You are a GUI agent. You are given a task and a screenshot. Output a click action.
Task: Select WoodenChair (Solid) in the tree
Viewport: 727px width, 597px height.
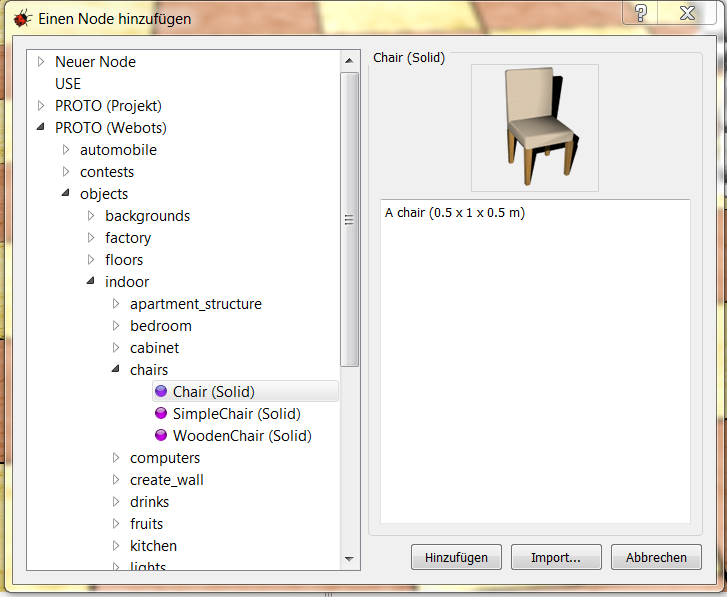(x=242, y=436)
